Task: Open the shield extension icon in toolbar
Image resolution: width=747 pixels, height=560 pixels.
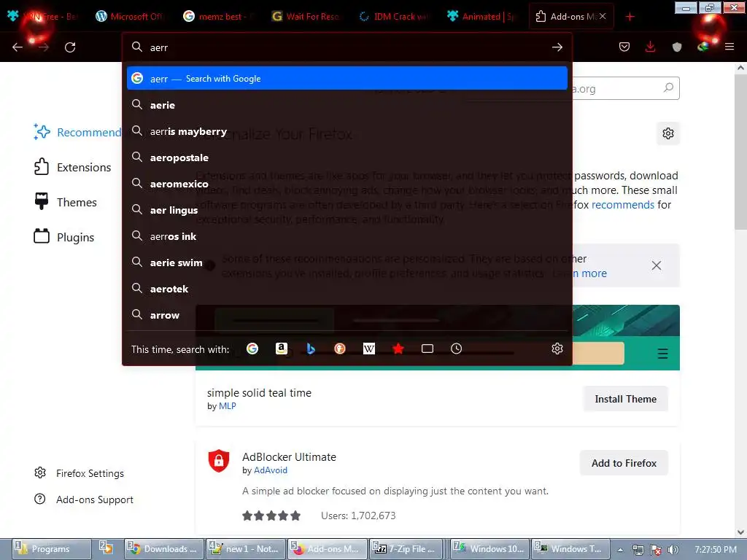Action: [x=676, y=47]
